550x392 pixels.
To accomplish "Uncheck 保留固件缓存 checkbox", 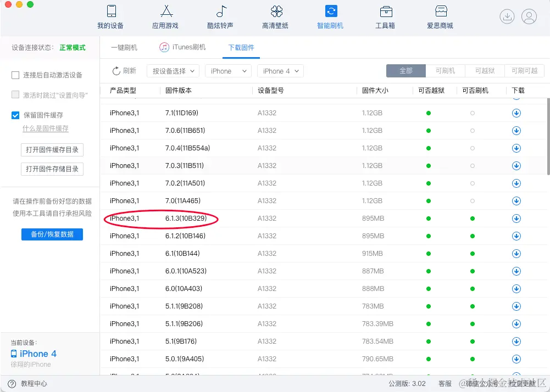I will [x=15, y=115].
